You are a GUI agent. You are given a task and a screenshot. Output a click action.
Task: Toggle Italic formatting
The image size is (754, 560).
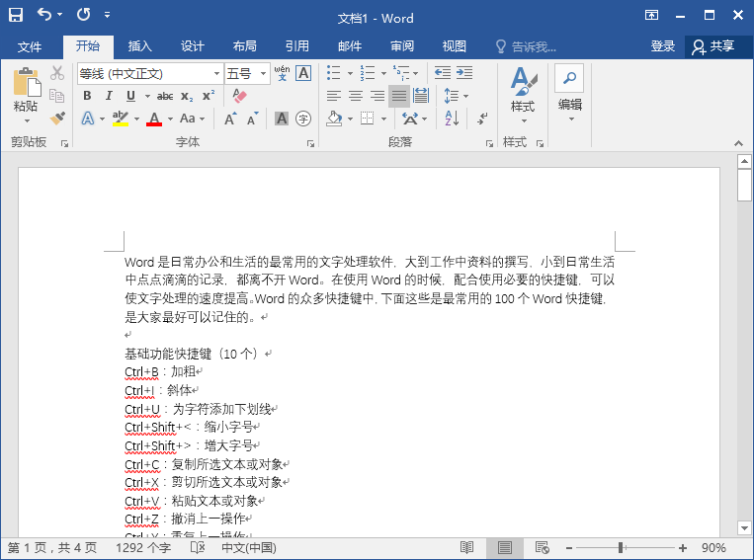point(109,96)
